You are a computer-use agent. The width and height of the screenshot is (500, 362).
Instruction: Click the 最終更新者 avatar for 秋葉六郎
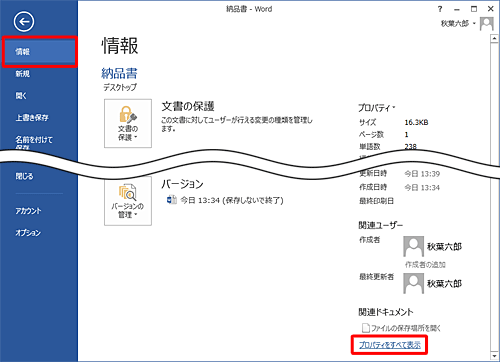coord(413,283)
